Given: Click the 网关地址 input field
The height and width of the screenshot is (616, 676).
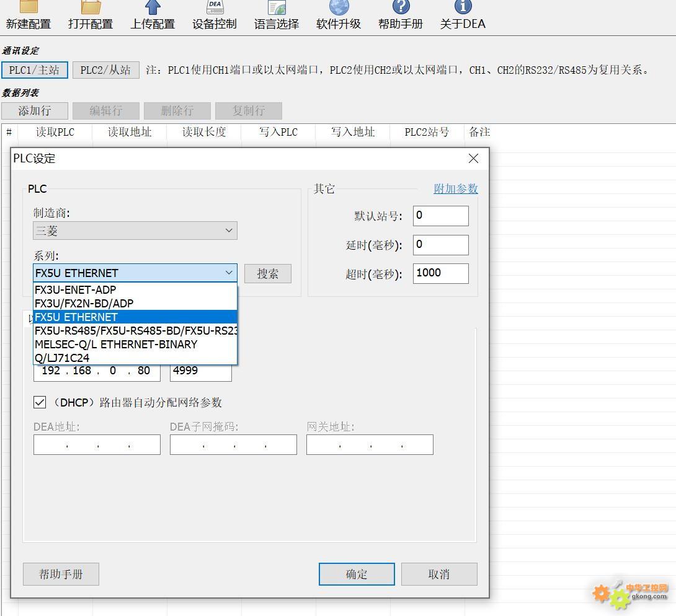Looking at the screenshot, I should (370, 444).
